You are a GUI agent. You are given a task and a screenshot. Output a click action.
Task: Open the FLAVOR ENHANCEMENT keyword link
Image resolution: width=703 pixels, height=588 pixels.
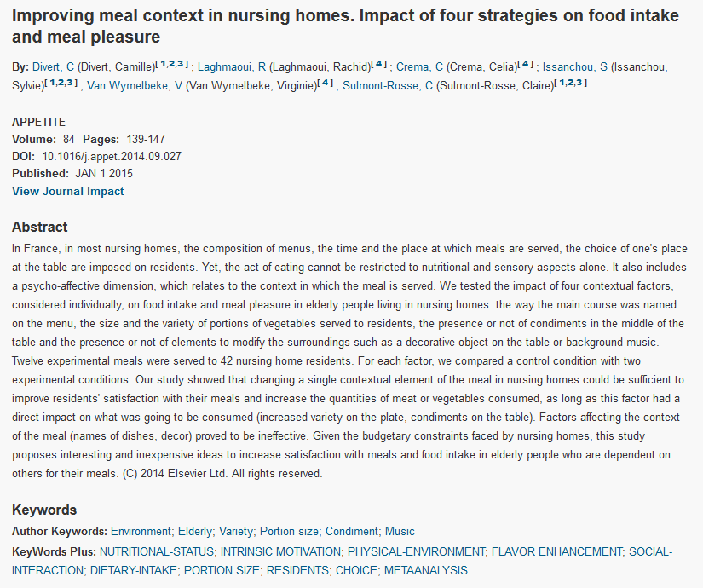coord(556,551)
